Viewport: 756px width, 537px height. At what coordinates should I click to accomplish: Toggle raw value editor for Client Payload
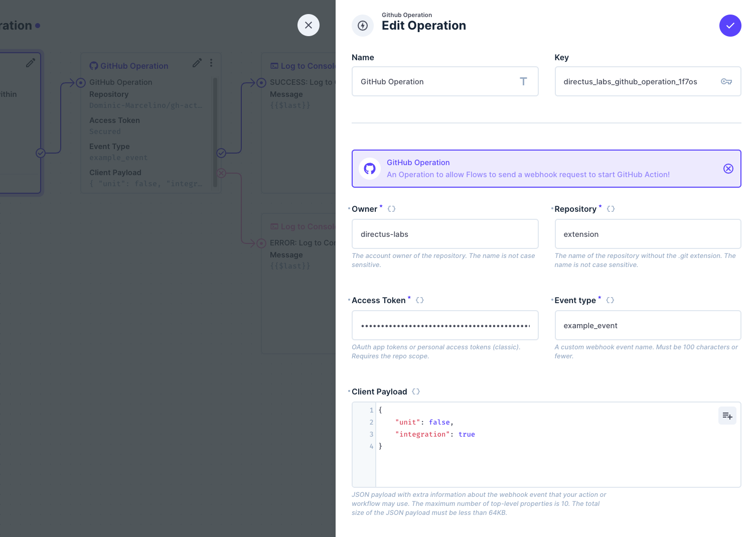416,391
